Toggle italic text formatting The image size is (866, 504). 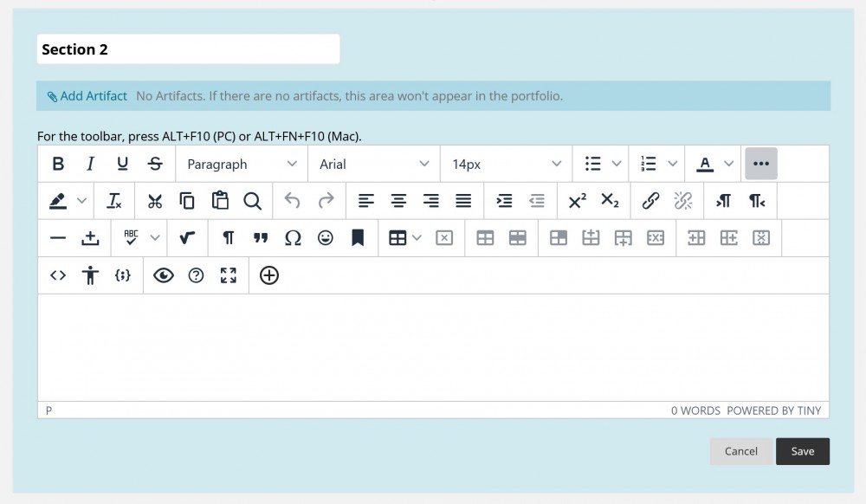[x=90, y=164]
